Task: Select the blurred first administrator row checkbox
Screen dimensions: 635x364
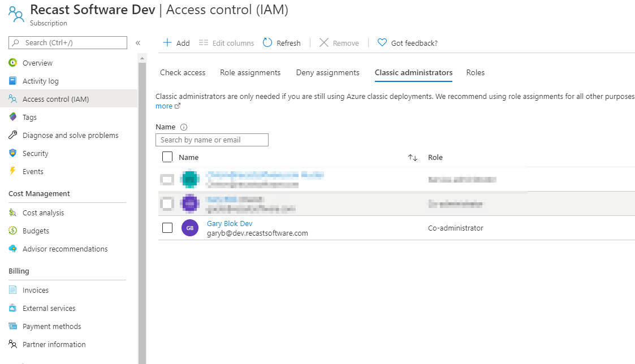Action: 167,180
